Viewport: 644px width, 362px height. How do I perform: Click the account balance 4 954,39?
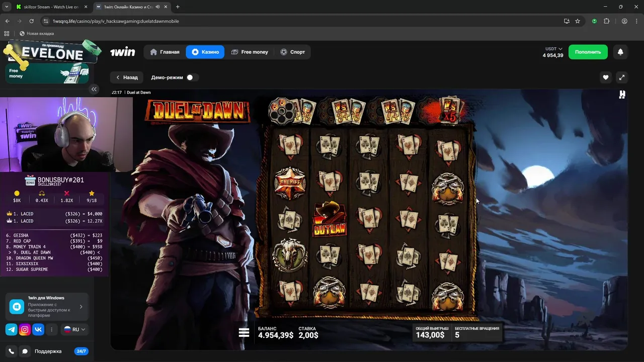pyautogui.click(x=553, y=55)
